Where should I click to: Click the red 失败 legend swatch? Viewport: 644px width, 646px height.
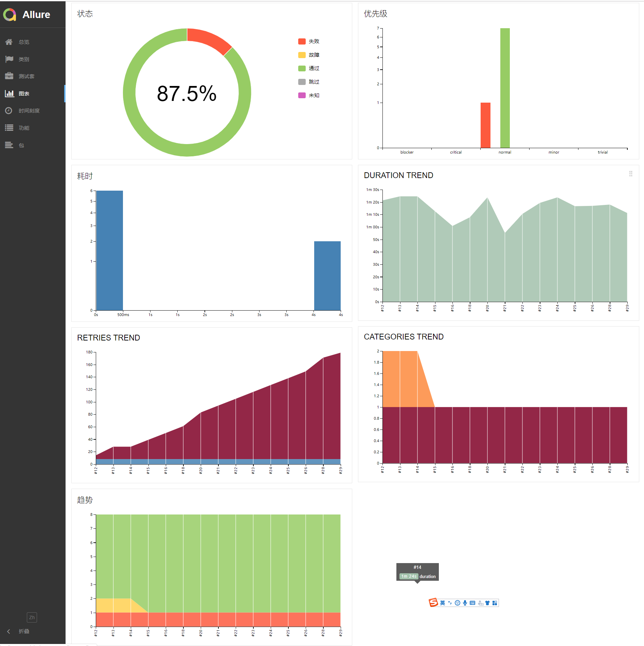(x=302, y=41)
